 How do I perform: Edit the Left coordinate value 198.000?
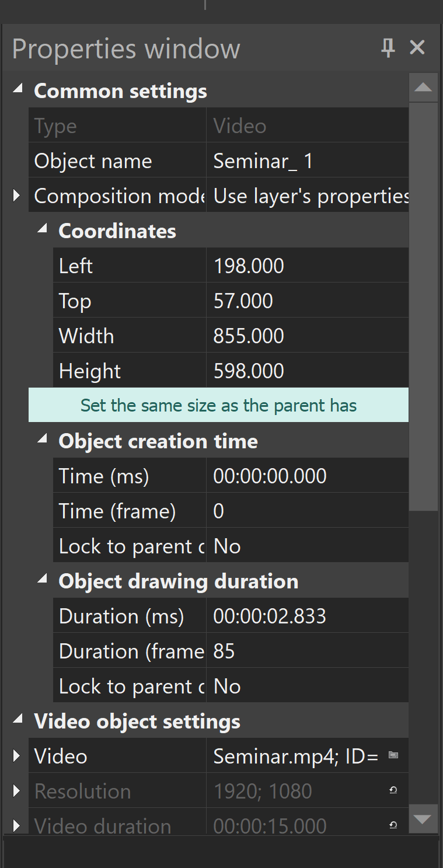(308, 266)
